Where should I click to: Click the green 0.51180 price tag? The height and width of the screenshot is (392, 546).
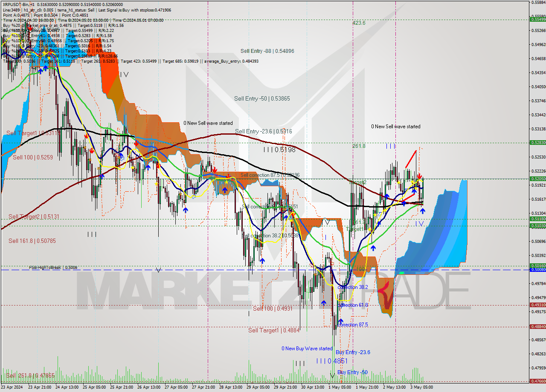(x=537, y=219)
